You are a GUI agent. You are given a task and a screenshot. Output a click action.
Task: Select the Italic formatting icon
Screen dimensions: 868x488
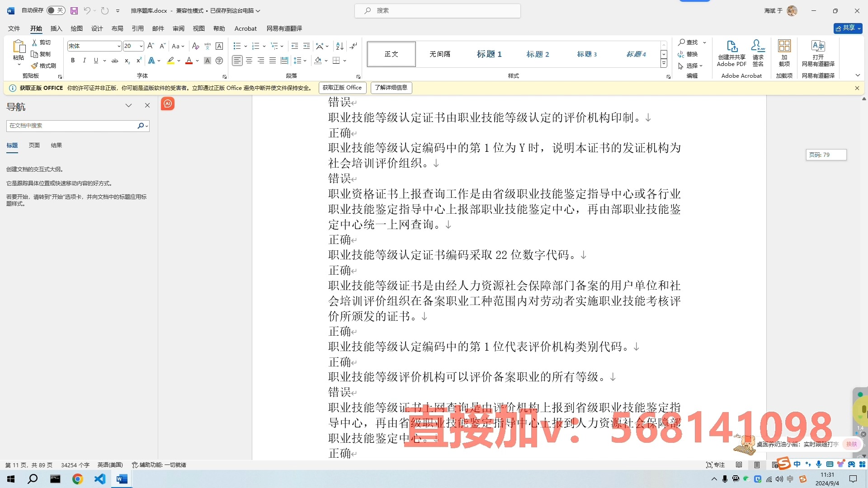tap(85, 60)
